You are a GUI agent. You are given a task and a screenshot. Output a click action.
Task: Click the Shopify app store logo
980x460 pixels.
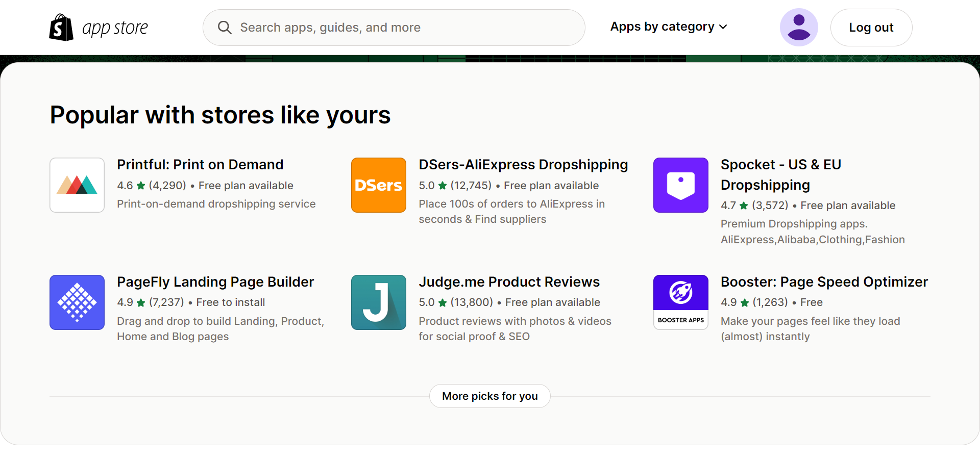(98, 28)
